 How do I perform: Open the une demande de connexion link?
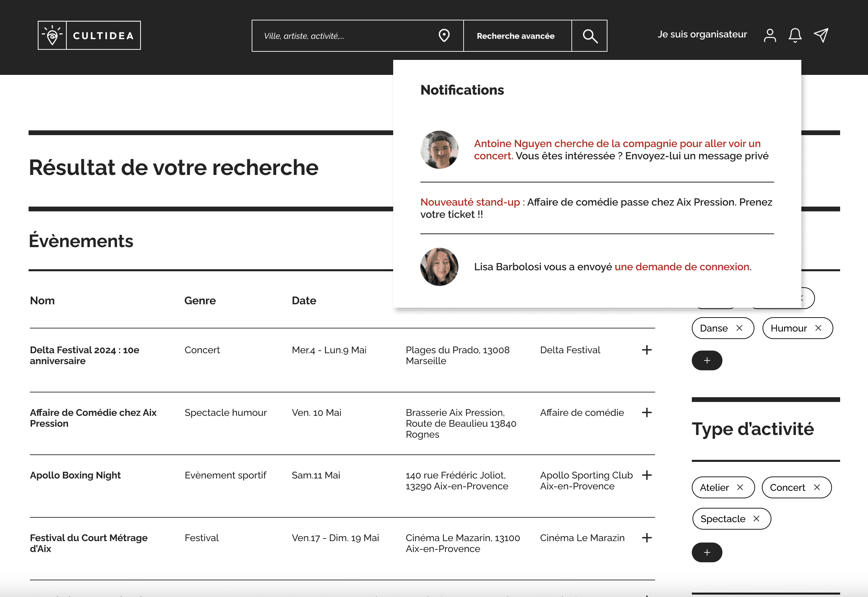click(682, 267)
